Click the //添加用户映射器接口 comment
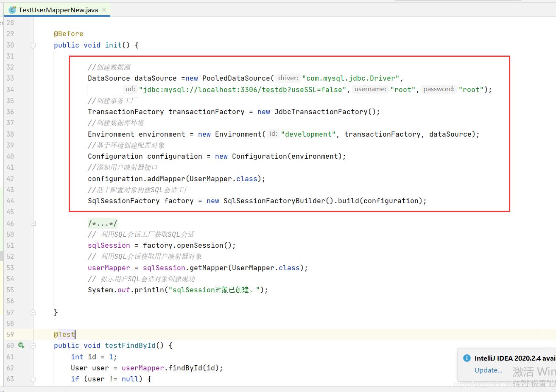 coord(123,167)
